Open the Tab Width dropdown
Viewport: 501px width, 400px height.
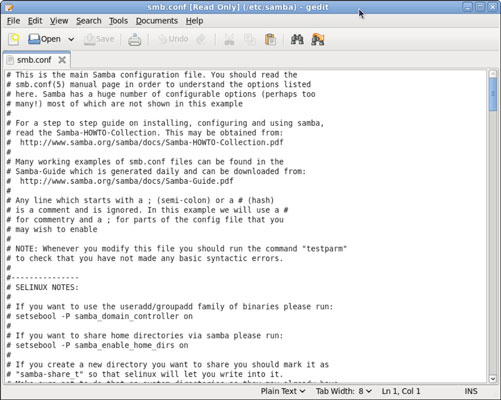[344, 391]
